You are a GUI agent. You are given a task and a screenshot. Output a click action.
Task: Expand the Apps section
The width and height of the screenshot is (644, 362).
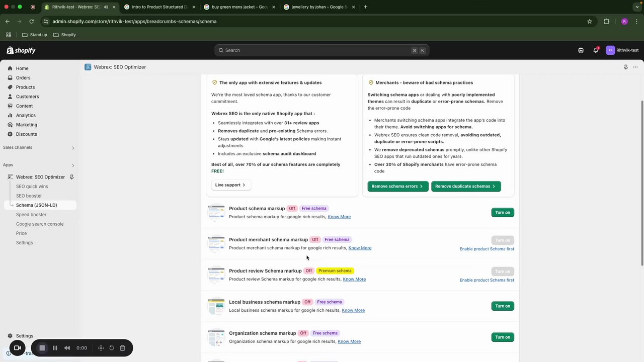[x=73, y=165]
